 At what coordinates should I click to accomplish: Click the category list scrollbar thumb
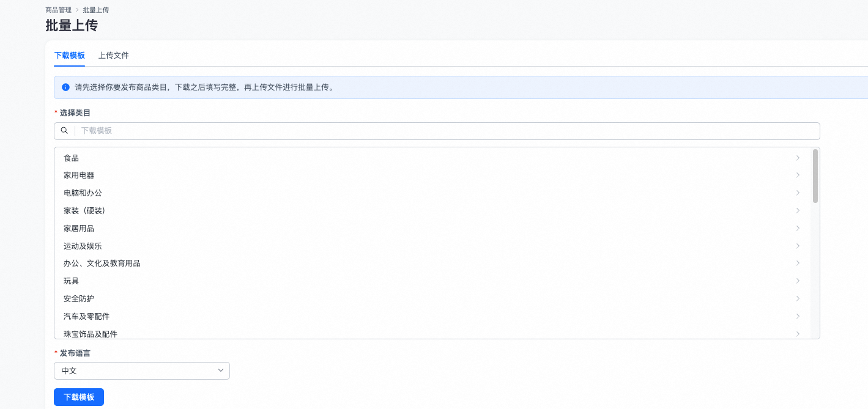point(815,176)
